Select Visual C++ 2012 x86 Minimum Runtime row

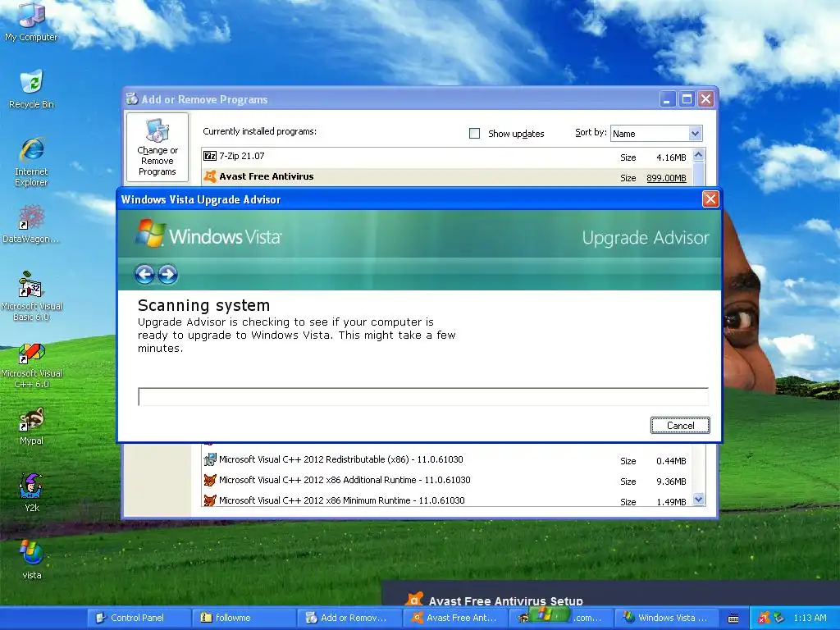342,500
